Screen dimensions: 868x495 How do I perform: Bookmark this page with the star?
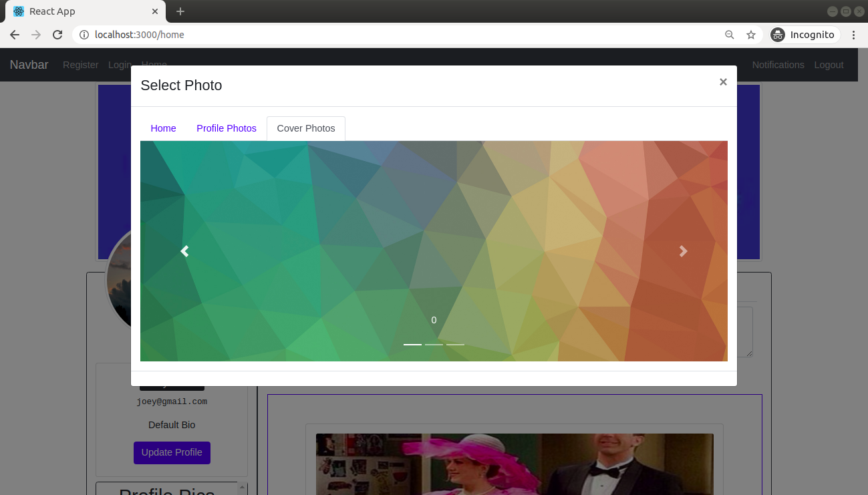[751, 35]
